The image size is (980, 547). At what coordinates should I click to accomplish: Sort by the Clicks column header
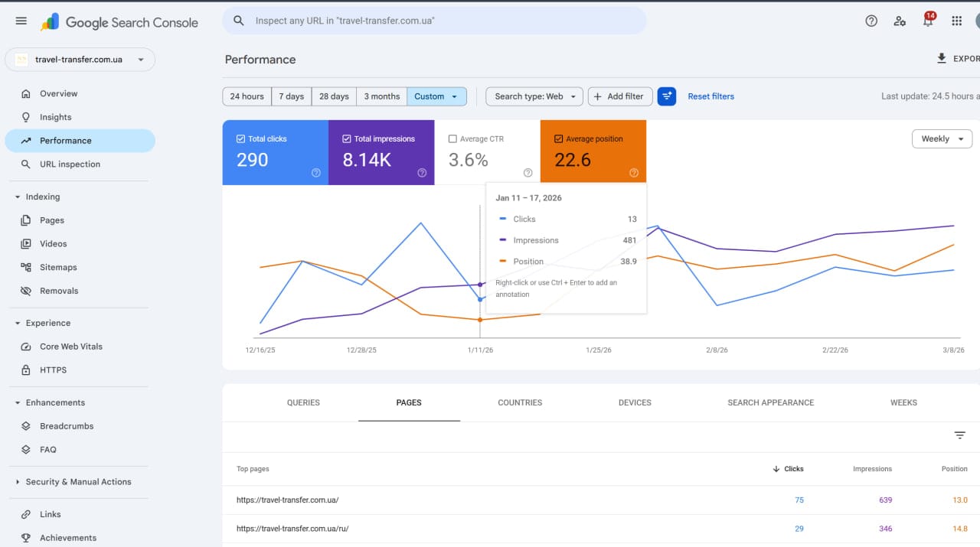pos(788,469)
